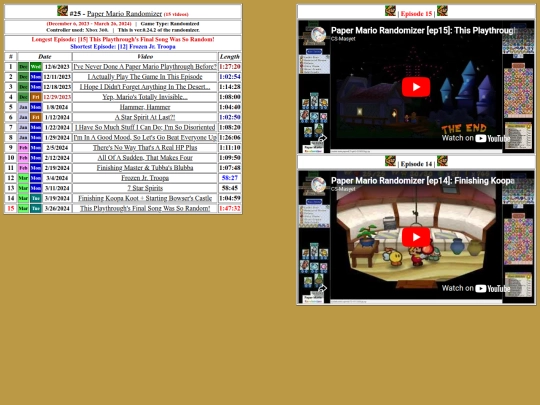Click the length 58:27 cell
The image size is (540, 405).
pyautogui.click(x=230, y=178)
